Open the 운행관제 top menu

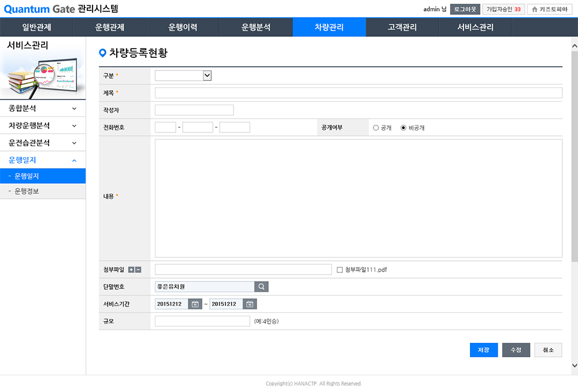109,27
